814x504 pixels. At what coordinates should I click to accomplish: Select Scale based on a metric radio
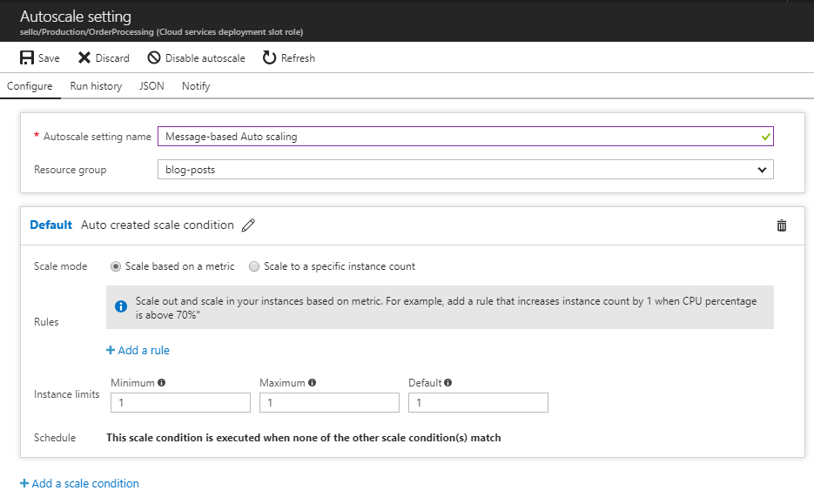tap(116, 266)
